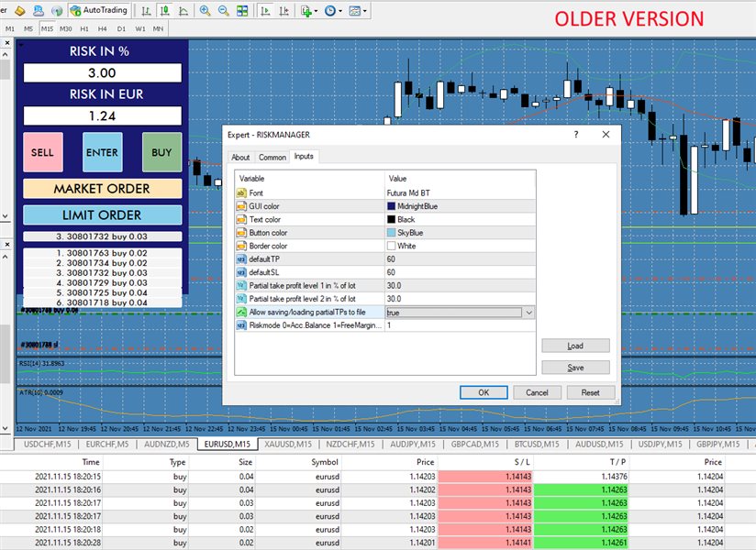756x550 pixels.
Task: Click the Load button
Action: click(575, 346)
